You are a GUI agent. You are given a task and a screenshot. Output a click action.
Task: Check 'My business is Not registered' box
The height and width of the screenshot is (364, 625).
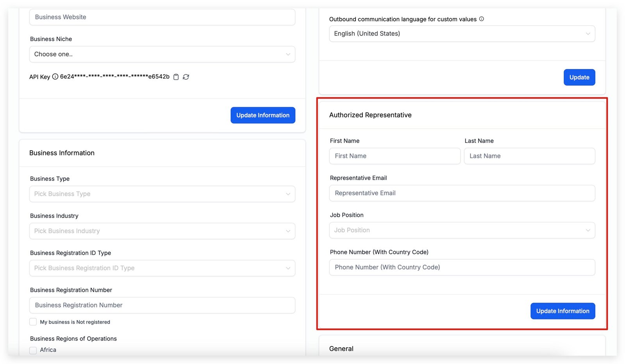click(33, 322)
